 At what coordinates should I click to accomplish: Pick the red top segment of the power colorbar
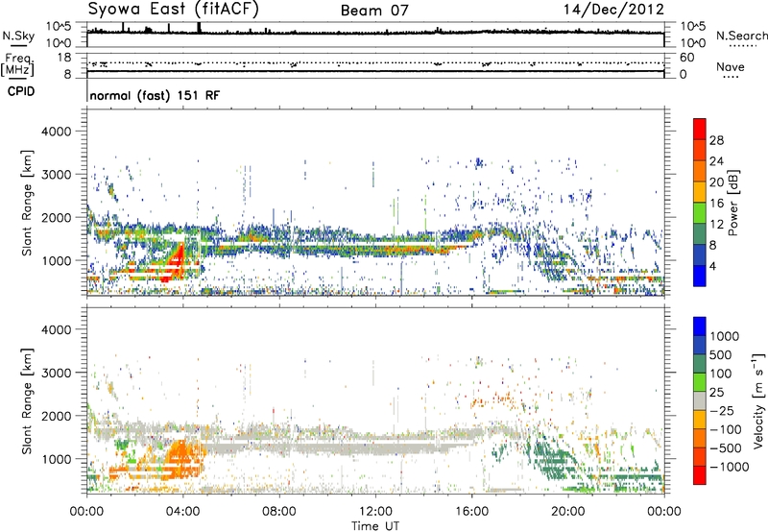[700, 130]
